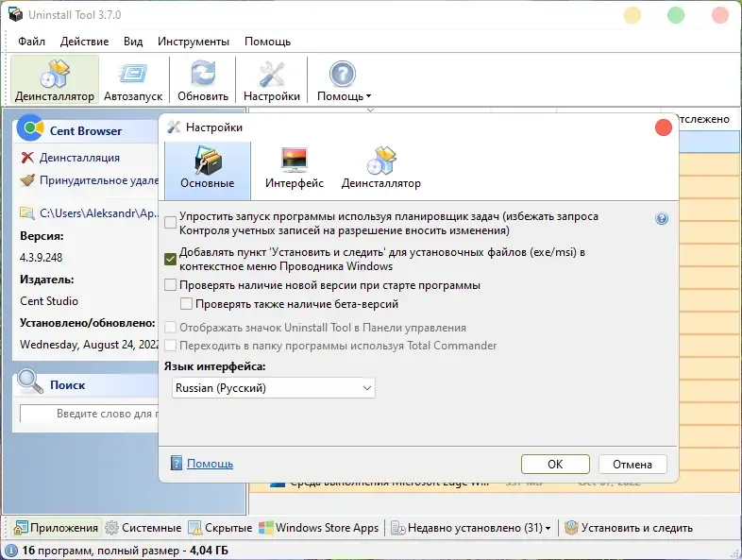The width and height of the screenshot is (742, 560).
Task: Click the Установить и следить box icon
Action: 572,528
